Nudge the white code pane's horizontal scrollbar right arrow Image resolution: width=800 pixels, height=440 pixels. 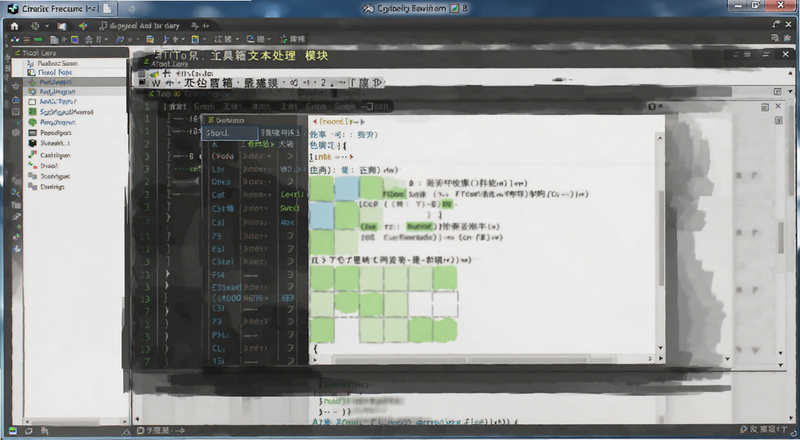click(661, 359)
